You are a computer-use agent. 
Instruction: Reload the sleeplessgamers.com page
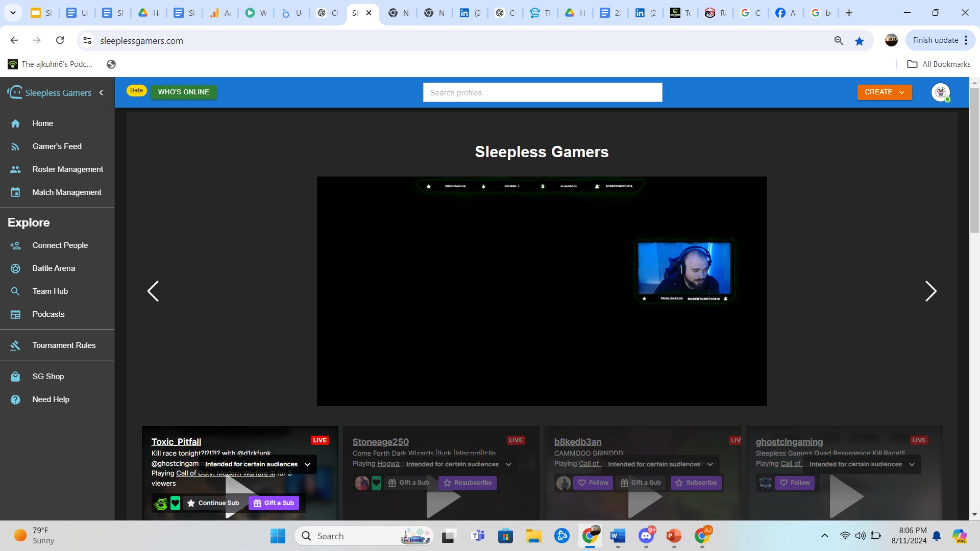(60, 40)
